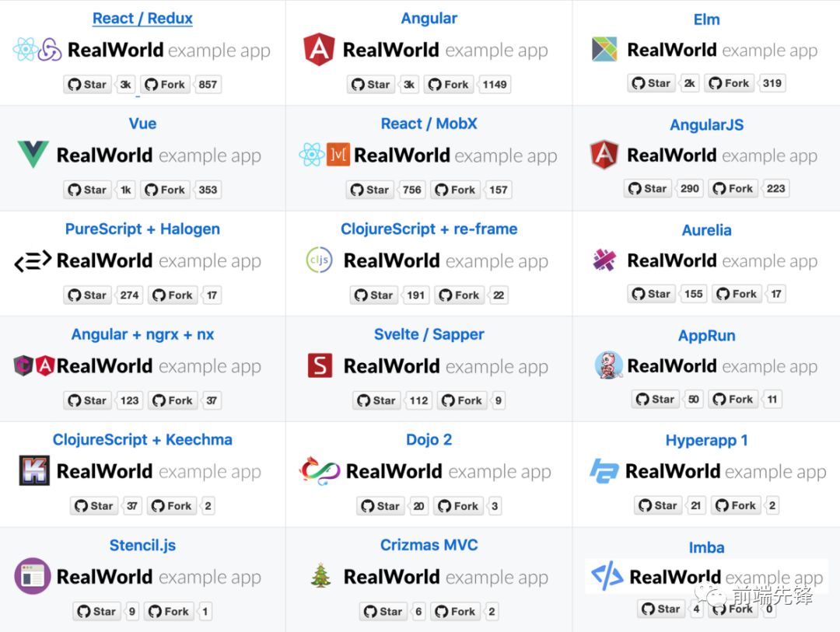Click the Vue green V logo
Screen dimensions: 840x632
point(33,154)
